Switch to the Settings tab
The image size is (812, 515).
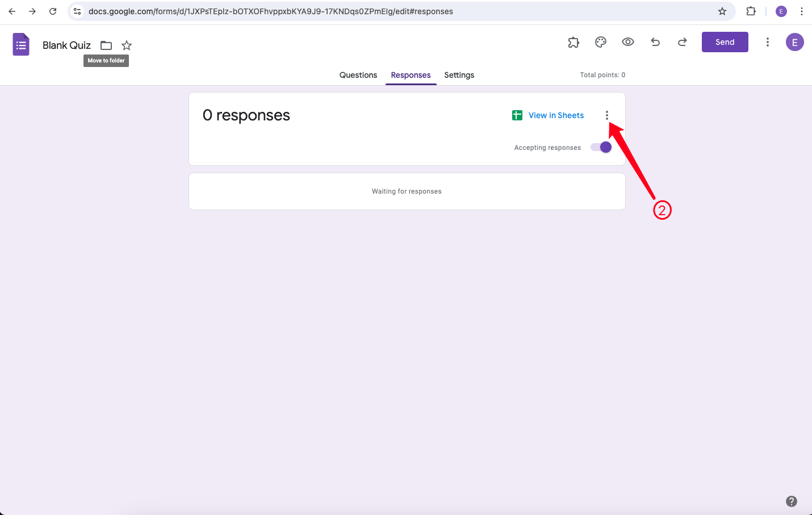459,75
